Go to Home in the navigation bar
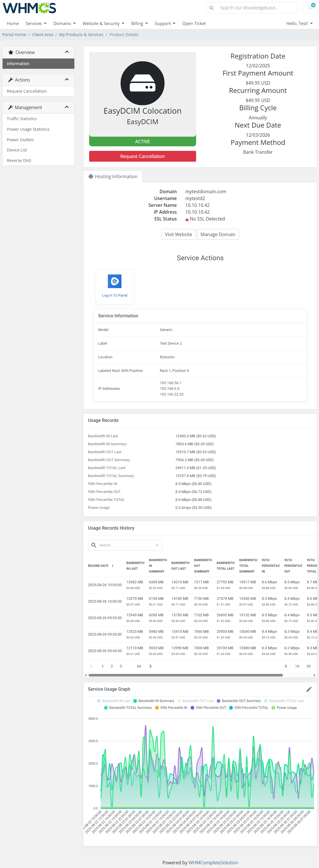319x868 pixels. pos(13,24)
